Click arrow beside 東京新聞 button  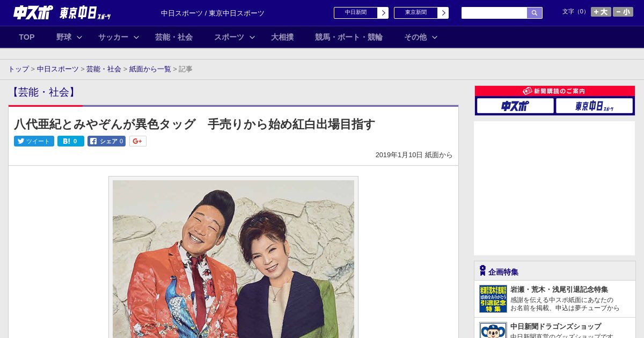tap(443, 13)
